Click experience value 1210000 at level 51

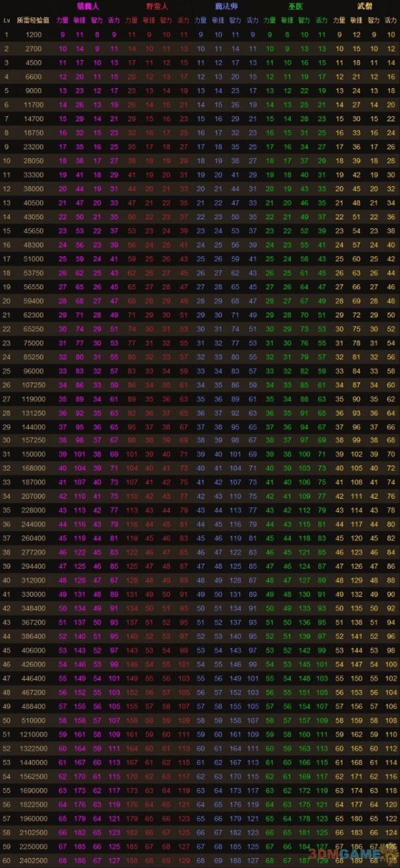(x=33, y=734)
